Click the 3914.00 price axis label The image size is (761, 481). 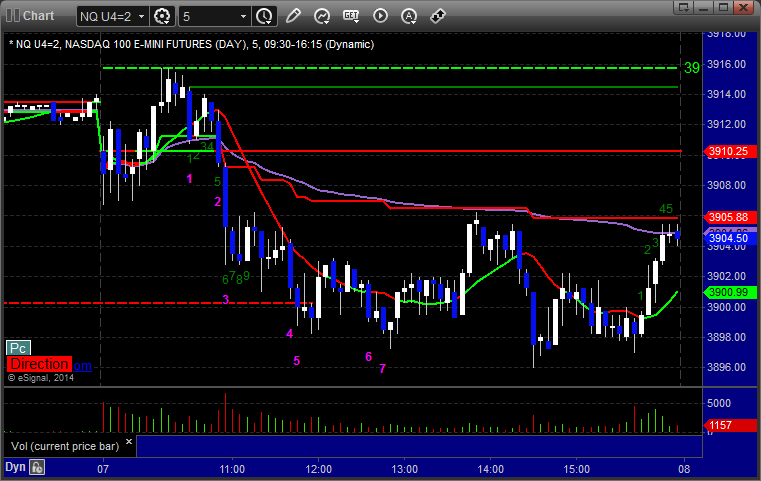pos(726,94)
